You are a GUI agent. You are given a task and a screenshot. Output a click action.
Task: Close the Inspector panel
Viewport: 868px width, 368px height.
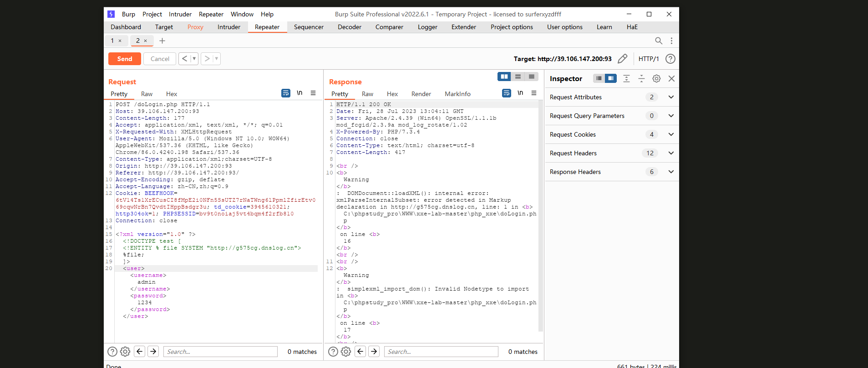pos(671,78)
